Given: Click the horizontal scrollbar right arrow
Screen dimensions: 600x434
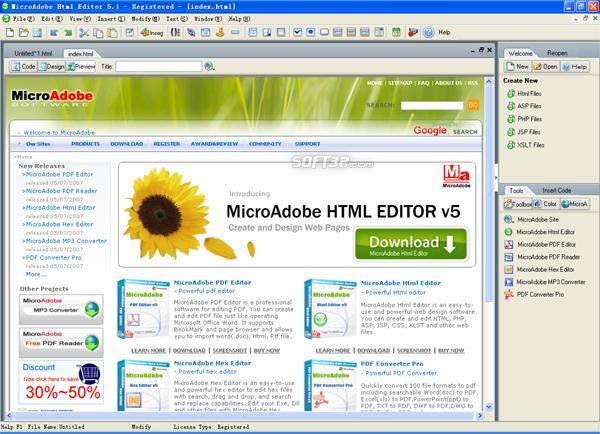Looking at the screenshot, I should pos(480,415).
